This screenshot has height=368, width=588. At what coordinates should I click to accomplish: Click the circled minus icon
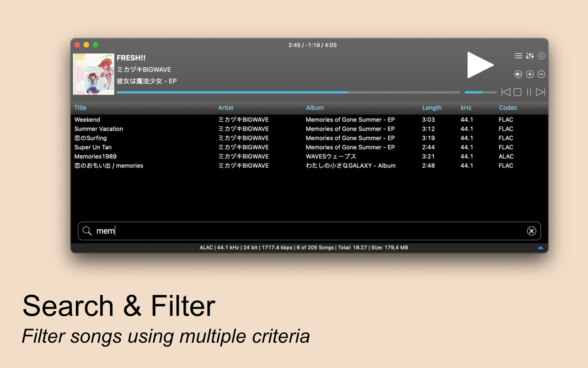tap(541, 74)
